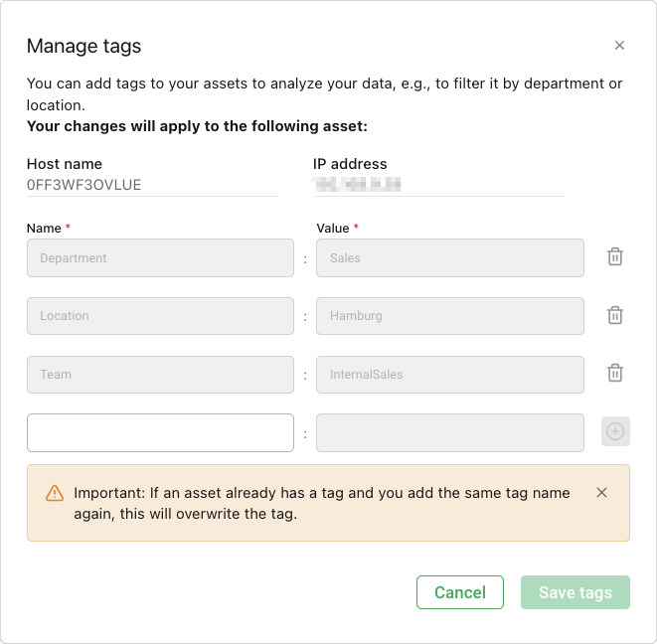Select the Sales value field

pos(450,257)
